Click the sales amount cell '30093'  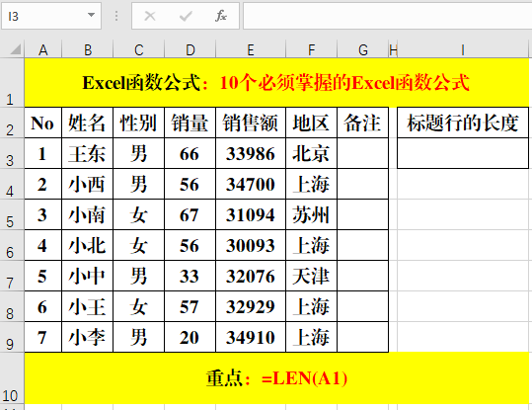click(x=251, y=245)
